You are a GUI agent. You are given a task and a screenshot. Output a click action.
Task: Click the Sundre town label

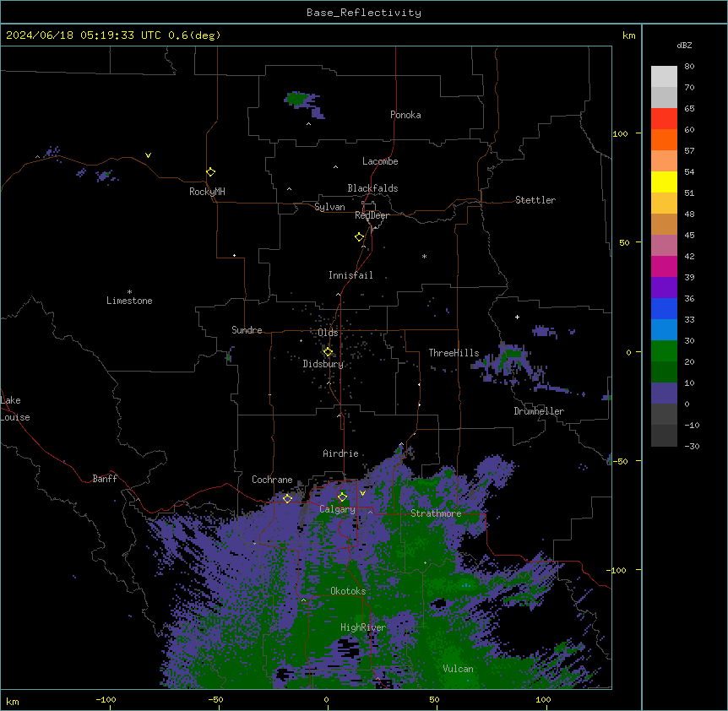click(x=247, y=330)
